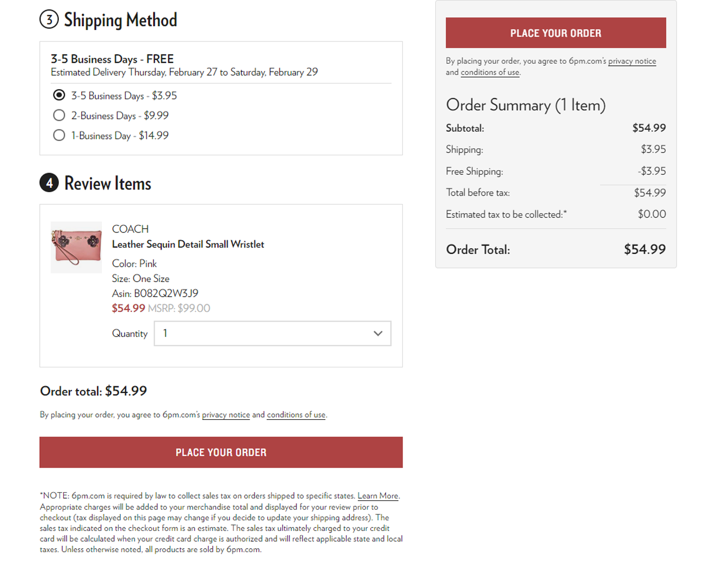Click the step 4 Review Items icon
The image size is (711, 588).
[x=49, y=182]
